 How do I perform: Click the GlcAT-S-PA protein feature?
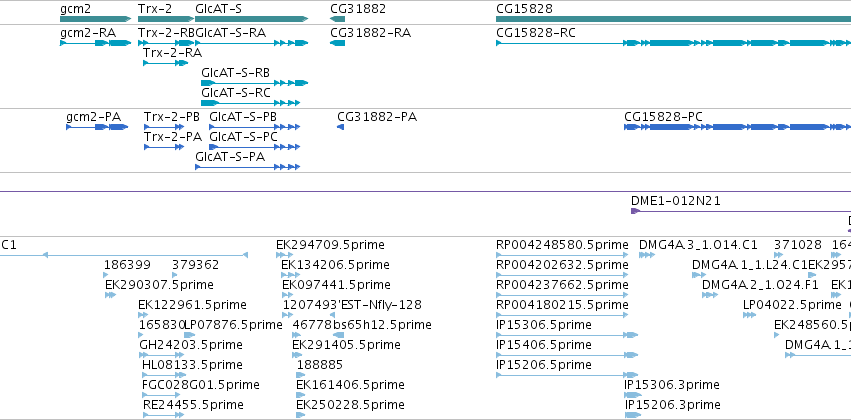click(x=247, y=167)
